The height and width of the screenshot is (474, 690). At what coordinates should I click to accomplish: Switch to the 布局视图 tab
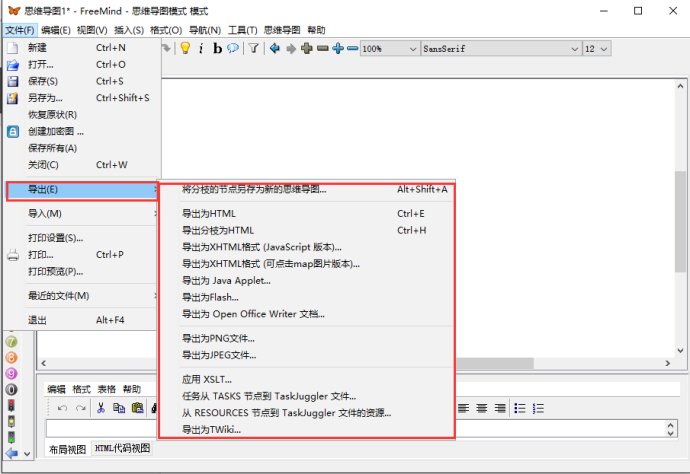click(68, 449)
